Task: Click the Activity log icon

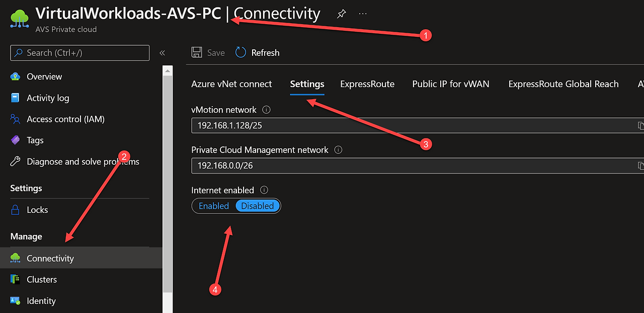Action: point(16,98)
